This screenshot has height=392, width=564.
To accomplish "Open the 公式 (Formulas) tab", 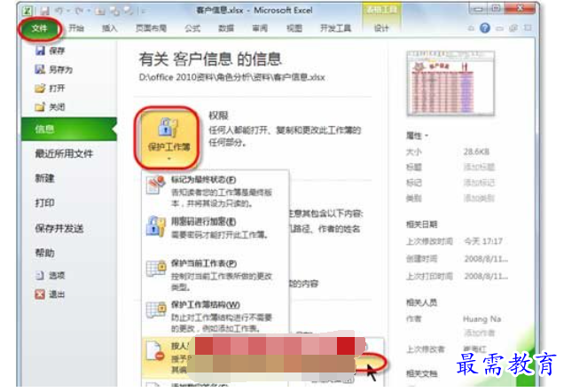I will 192,28.
